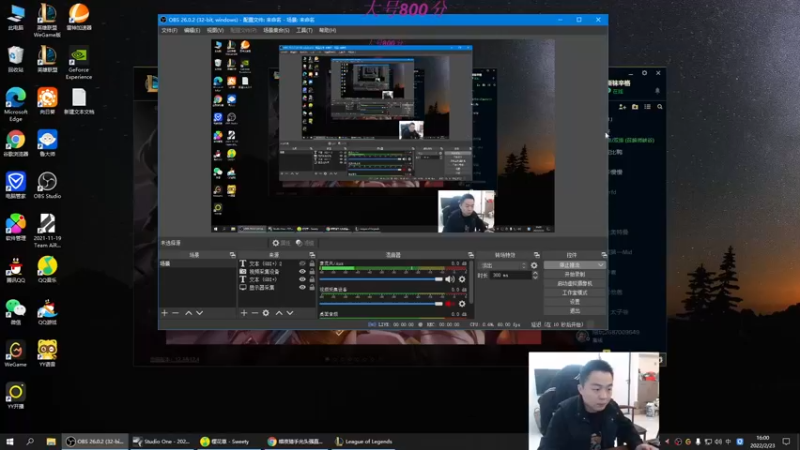This screenshot has width=800, height=450.
Task: Open 设置 from the controls dock
Action: pos(574,302)
